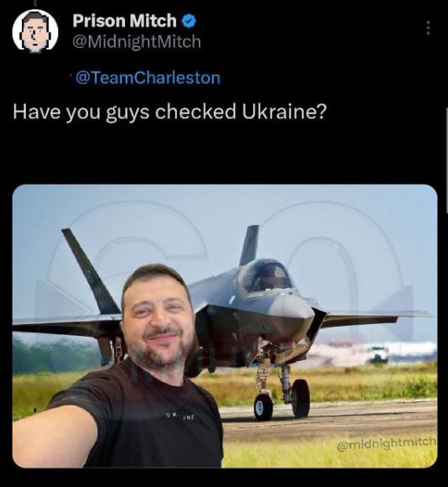Click the thread connector line above avatar
The image size is (448, 487).
[35, 3]
